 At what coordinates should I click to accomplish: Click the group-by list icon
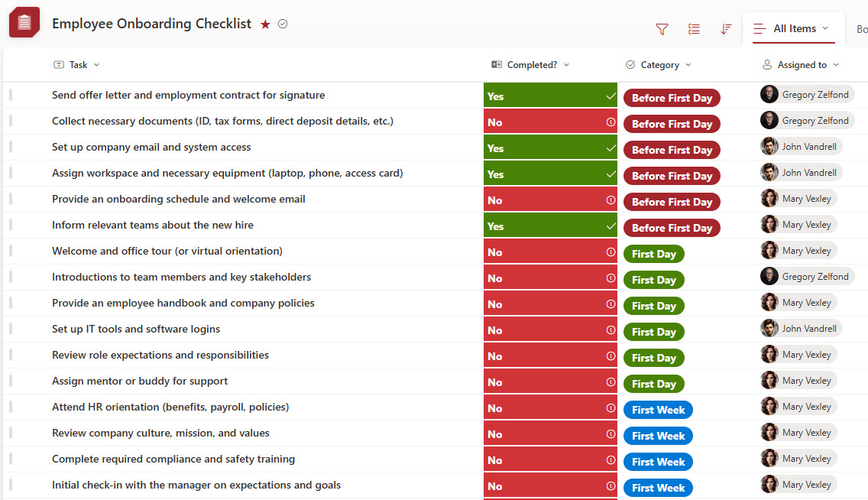pyautogui.click(x=694, y=29)
